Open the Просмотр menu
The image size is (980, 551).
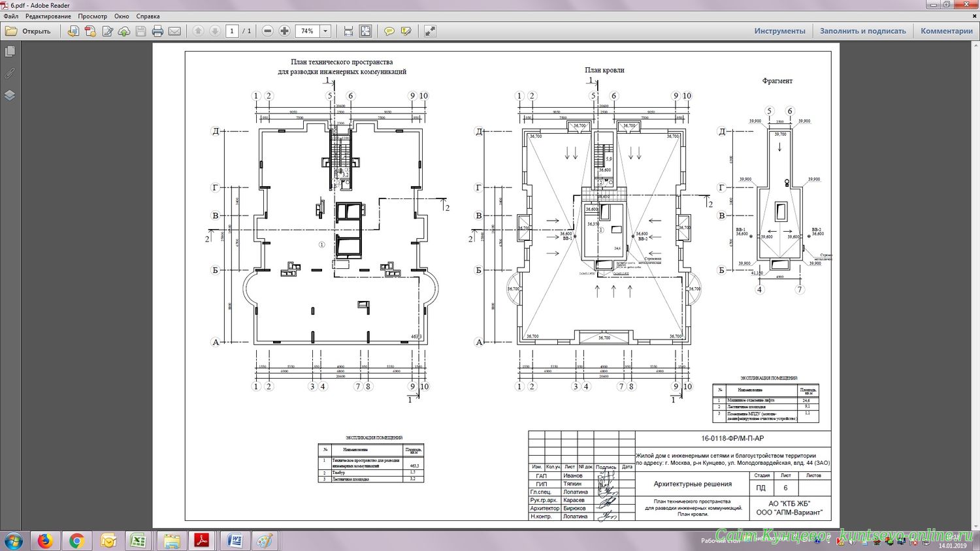tap(92, 16)
